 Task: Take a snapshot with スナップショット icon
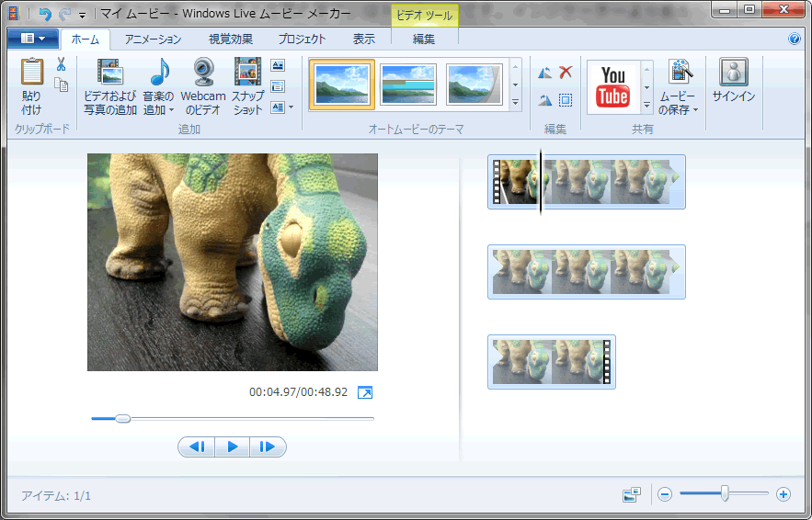click(247, 73)
